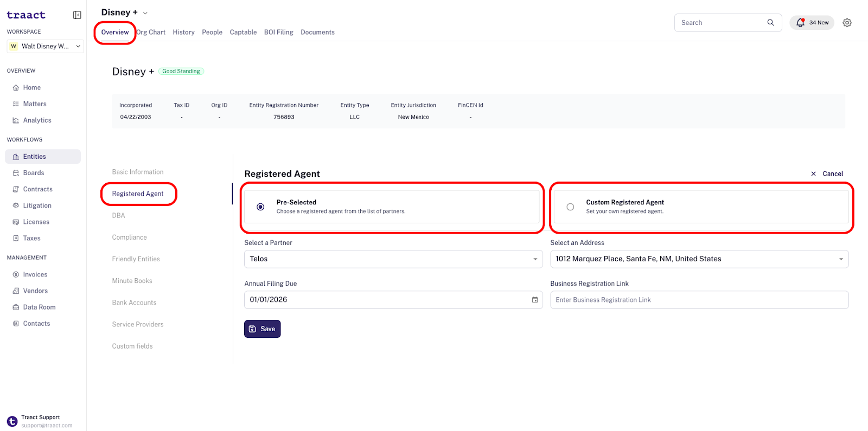The width and height of the screenshot is (868, 431).
Task: Click the Invoices icon
Action: 16,275
